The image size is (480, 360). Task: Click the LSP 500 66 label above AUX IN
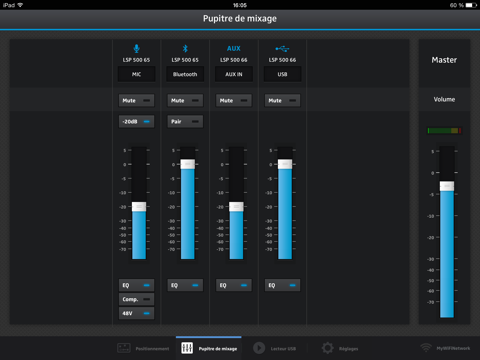click(x=234, y=60)
